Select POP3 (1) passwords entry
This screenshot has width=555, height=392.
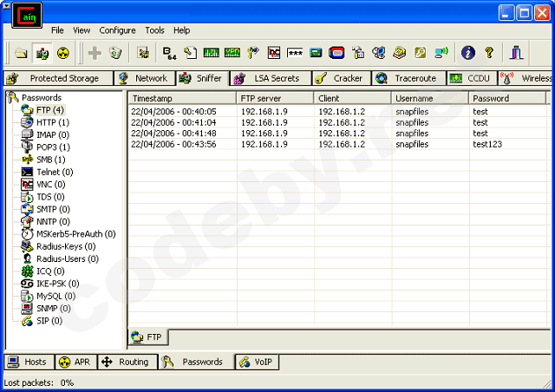(52, 147)
